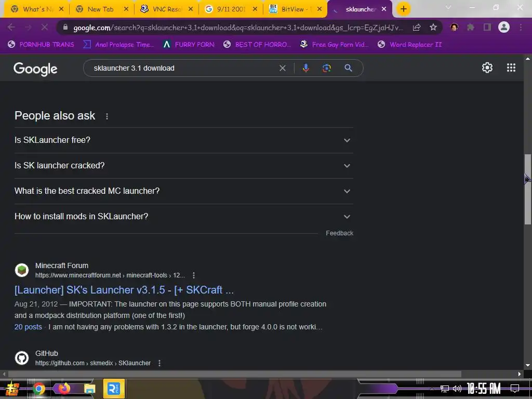
Task: Open People also ask options menu
Action: [107, 116]
